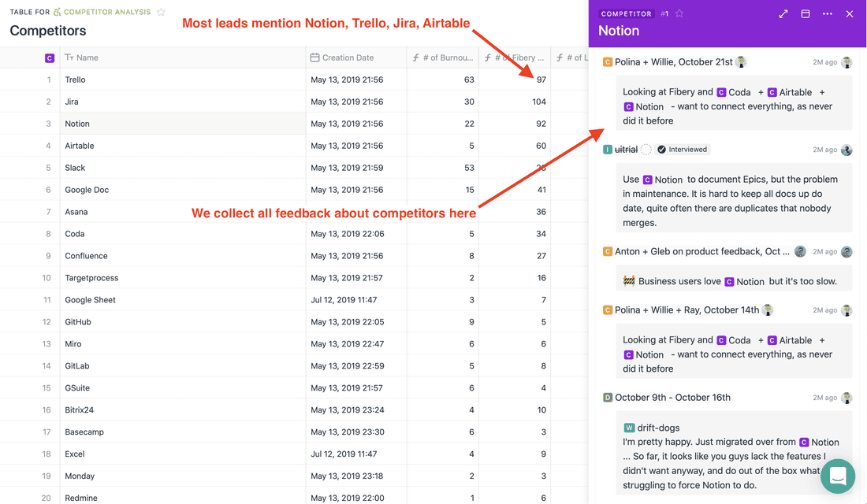This screenshot has height=504, width=867.
Task: Open the drift-dogs mention link
Action: 658,428
